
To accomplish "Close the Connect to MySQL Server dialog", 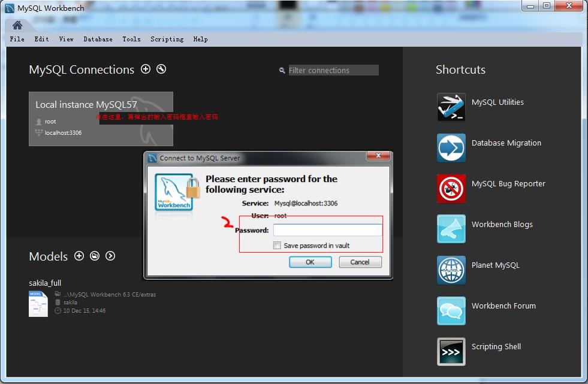I will click(378, 156).
